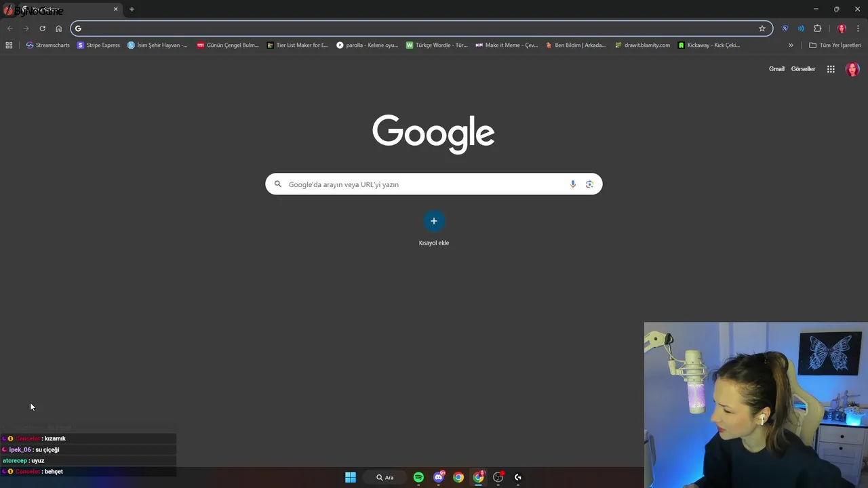Close the current browser tab
The width and height of the screenshot is (868, 488).
115,9
